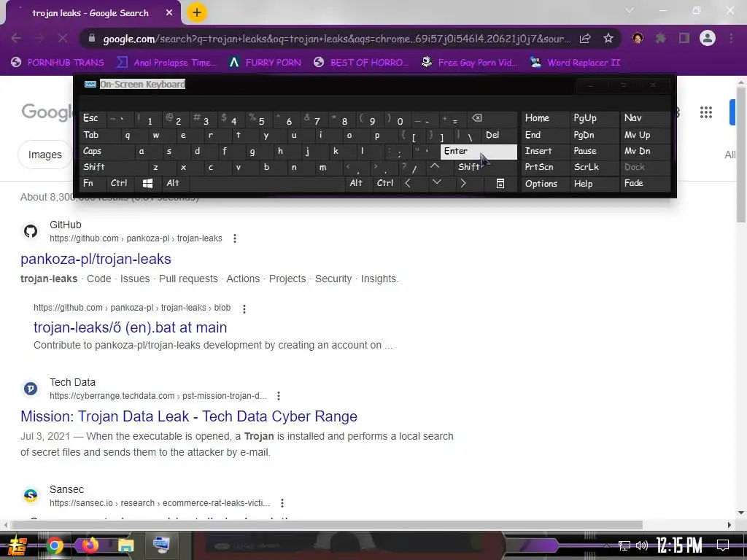
Task: Click the Sansec favicon in results
Action: [x=31, y=496]
